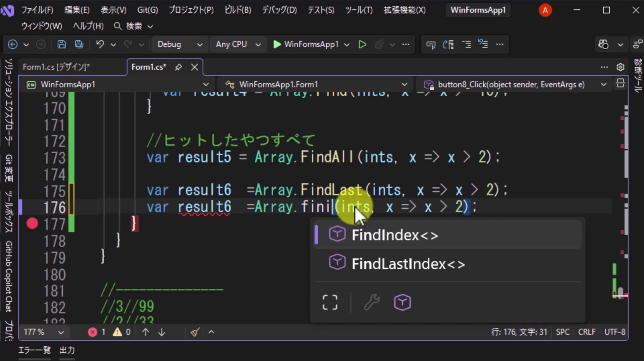Click the navigate backward arrow icon
Viewport: 644px width, 361px height.
[13, 44]
